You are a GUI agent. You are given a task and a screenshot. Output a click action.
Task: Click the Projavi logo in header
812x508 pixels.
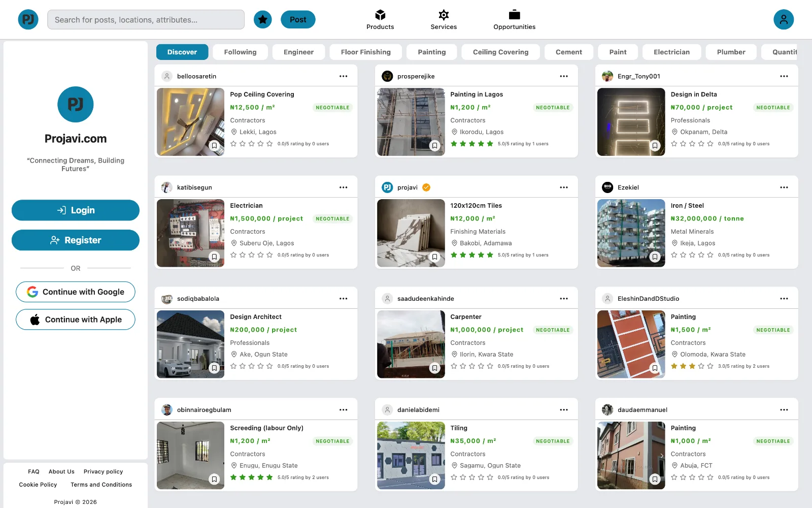(x=28, y=19)
